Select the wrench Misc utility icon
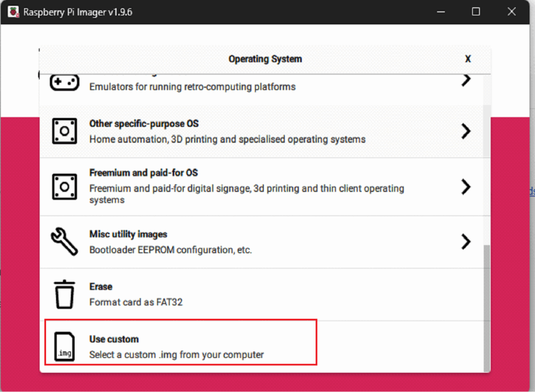 pyautogui.click(x=64, y=241)
